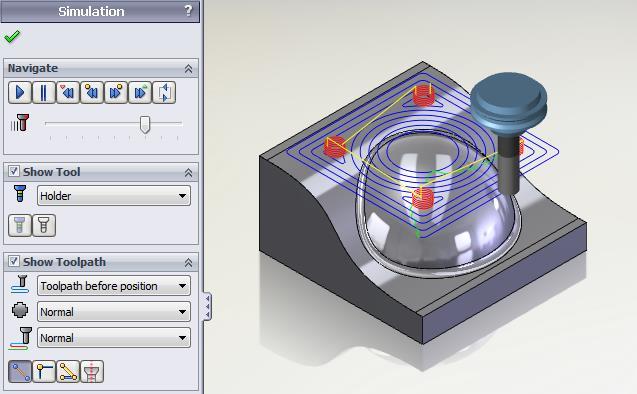Toggle the toolpath points display button
This screenshot has width=637, height=394.
click(x=44, y=371)
